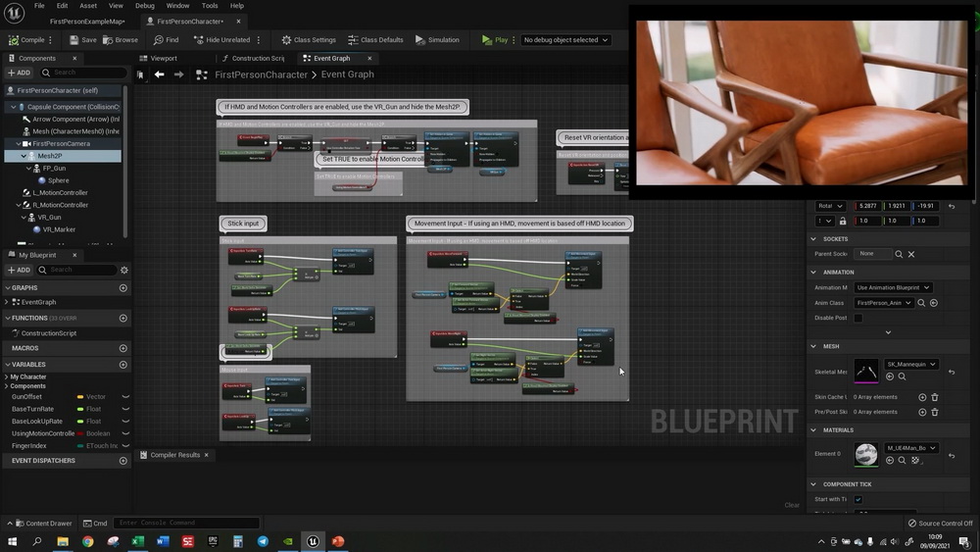Click FirstPersonCharacter breadcrumb link

pyautogui.click(x=262, y=75)
